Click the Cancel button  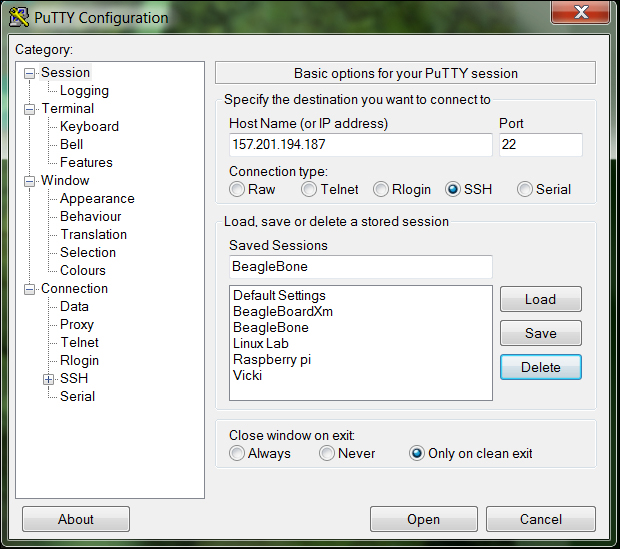click(x=541, y=519)
